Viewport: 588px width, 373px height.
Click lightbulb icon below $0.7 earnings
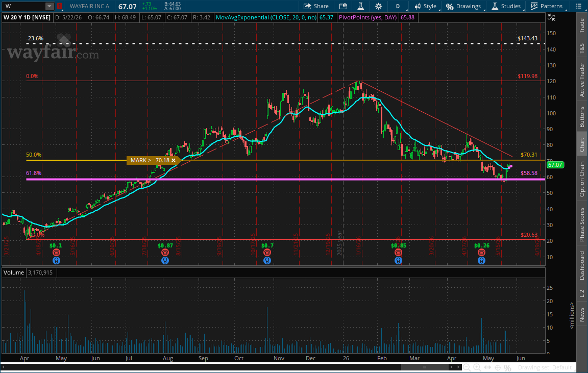click(x=267, y=261)
